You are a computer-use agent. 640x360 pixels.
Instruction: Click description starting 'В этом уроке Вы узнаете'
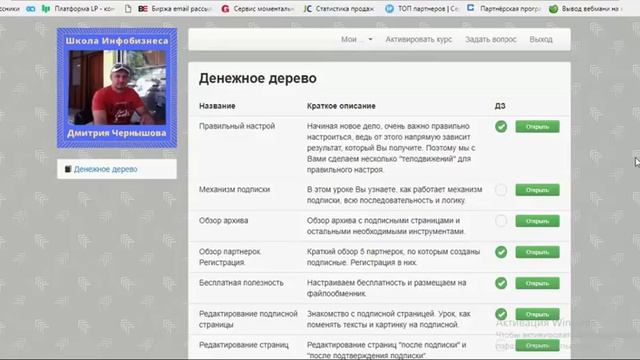394,195
